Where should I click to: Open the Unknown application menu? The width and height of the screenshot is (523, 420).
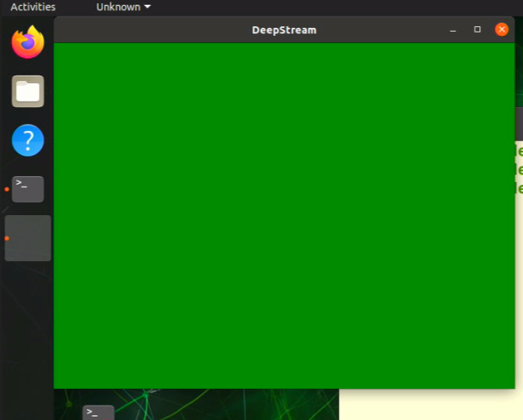[x=124, y=6]
